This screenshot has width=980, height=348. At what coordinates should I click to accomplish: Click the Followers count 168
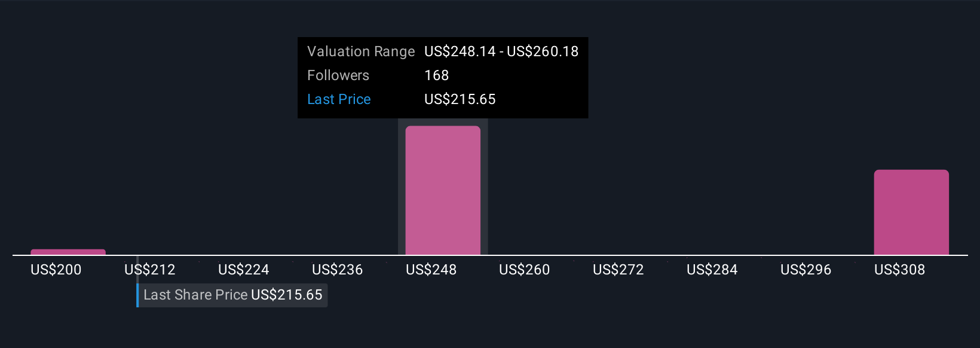tap(437, 75)
